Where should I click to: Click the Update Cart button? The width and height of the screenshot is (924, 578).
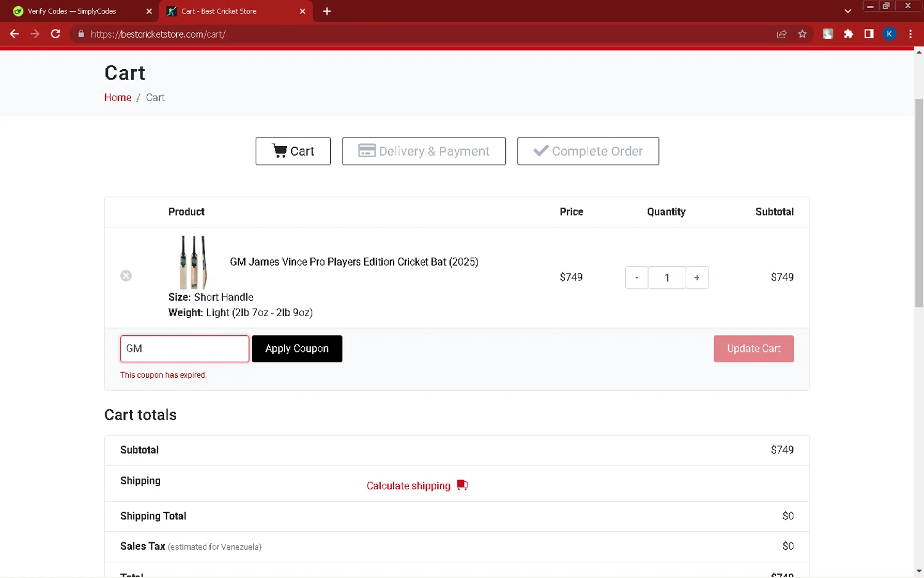pyautogui.click(x=754, y=349)
